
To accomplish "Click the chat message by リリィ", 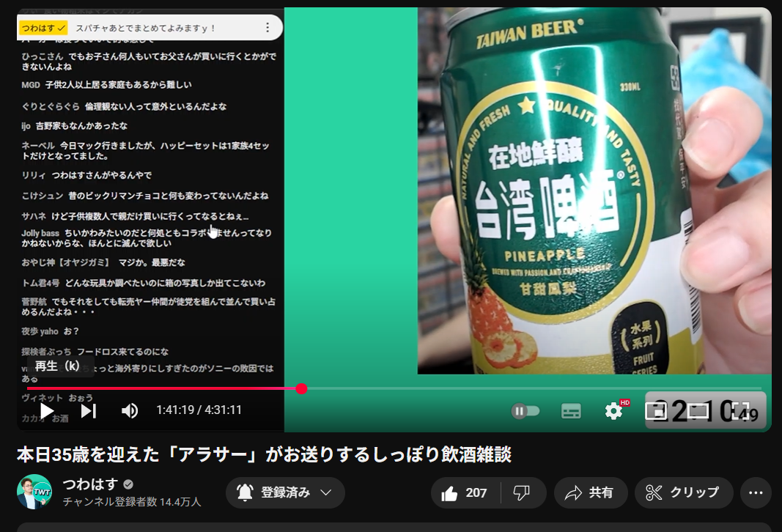I will pos(86,175).
